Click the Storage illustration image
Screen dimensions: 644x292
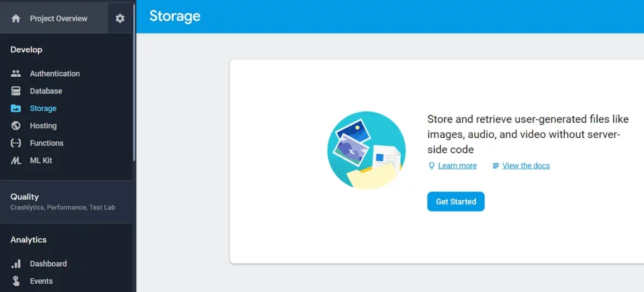point(367,150)
